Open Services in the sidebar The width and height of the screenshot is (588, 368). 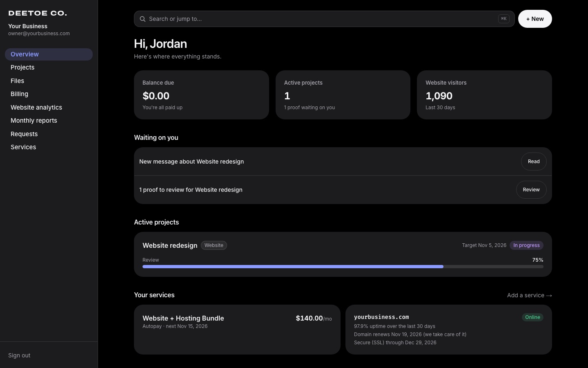49,147
